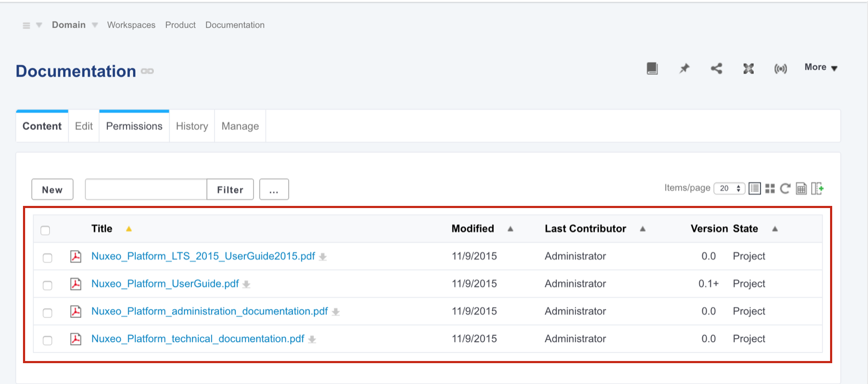The height and width of the screenshot is (384, 868).
Task: Download Nuxeo_Platform_UserGuide.pdf via arrow icon
Action: (246, 285)
